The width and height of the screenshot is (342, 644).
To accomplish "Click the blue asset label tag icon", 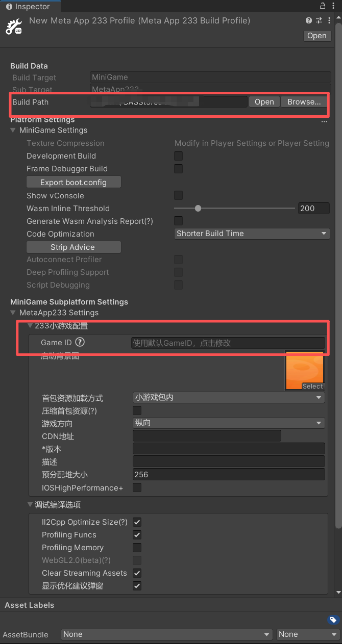I will [333, 620].
